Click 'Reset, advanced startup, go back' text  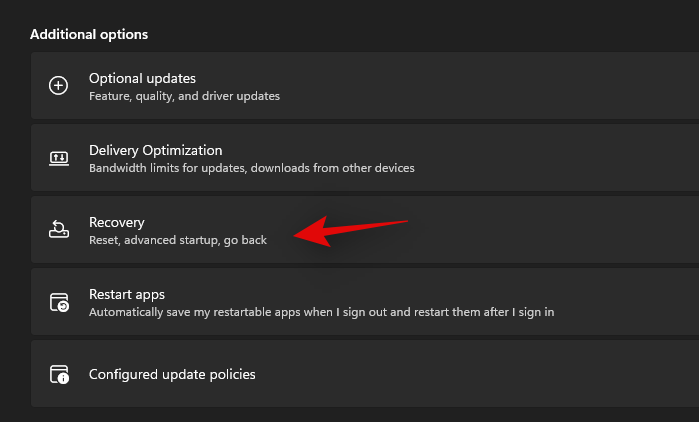coord(178,240)
